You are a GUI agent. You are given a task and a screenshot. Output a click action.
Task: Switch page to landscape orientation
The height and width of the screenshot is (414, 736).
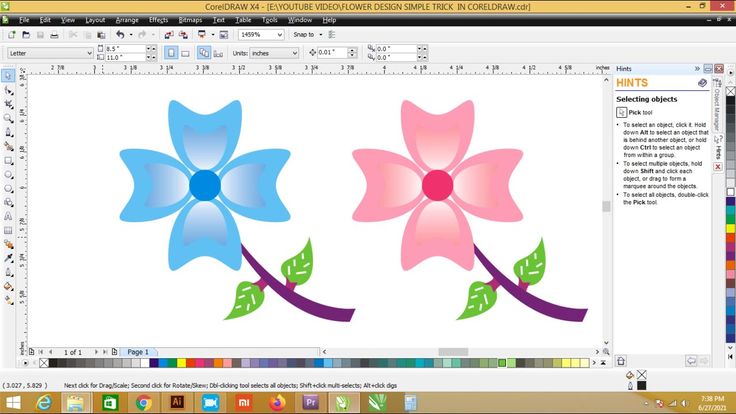[x=186, y=52]
